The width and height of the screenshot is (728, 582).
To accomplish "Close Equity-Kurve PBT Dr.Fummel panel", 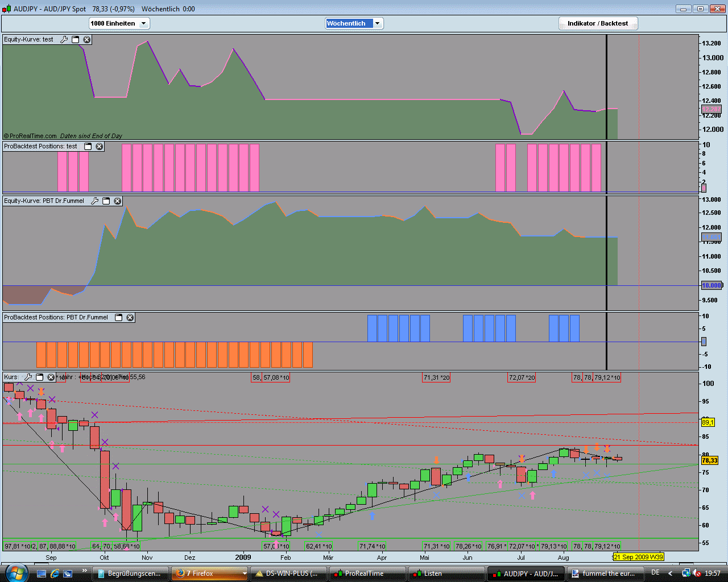I will 118,201.
